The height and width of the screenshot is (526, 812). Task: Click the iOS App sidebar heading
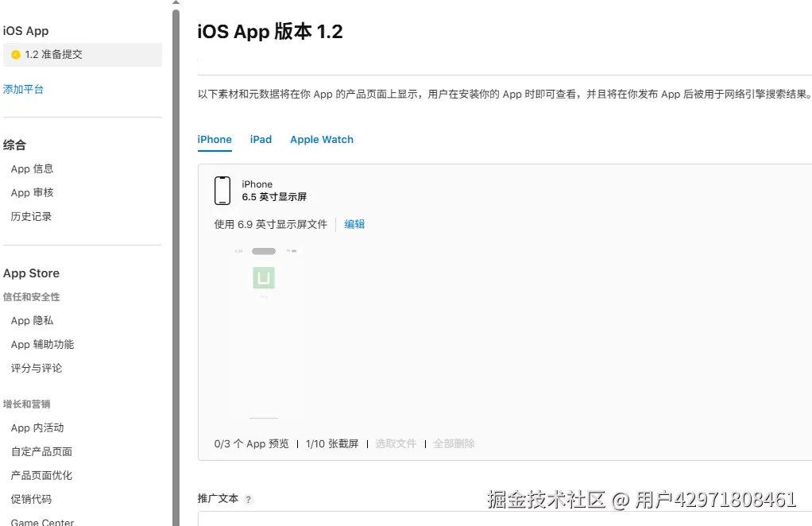point(26,31)
